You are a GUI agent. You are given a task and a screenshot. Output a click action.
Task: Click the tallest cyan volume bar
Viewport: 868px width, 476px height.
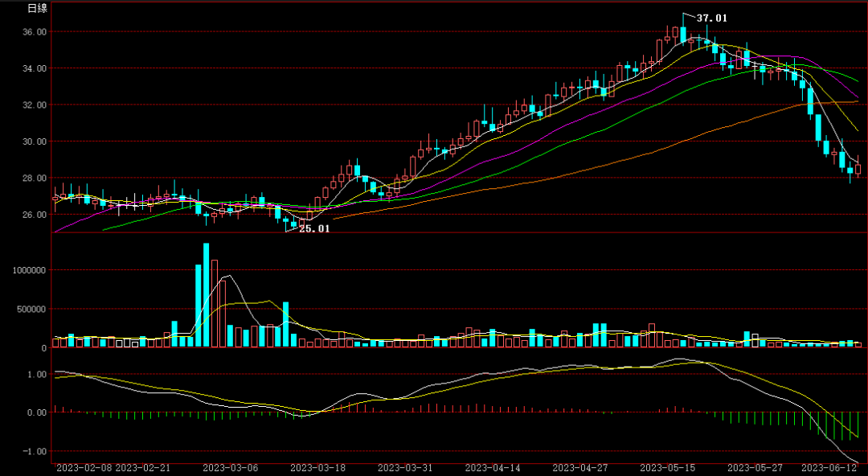pyautogui.click(x=207, y=295)
